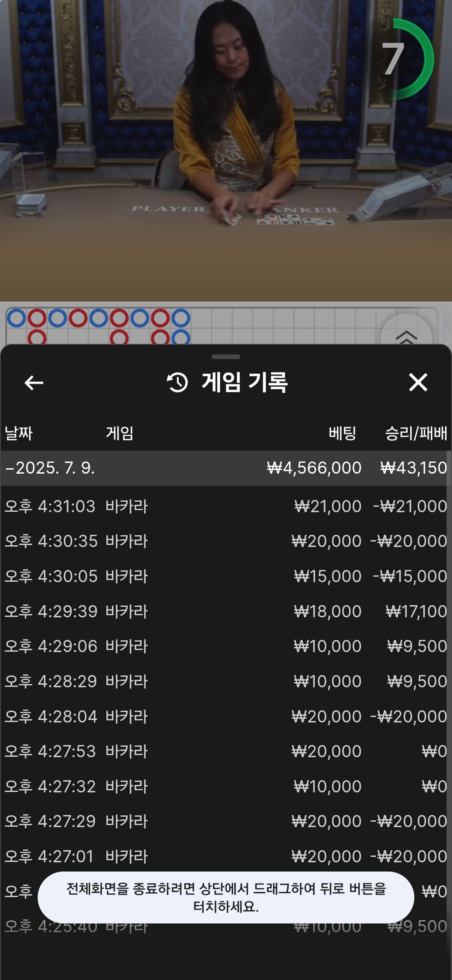Tap the back arrow in game history
This screenshot has height=980, width=452.
click(34, 382)
